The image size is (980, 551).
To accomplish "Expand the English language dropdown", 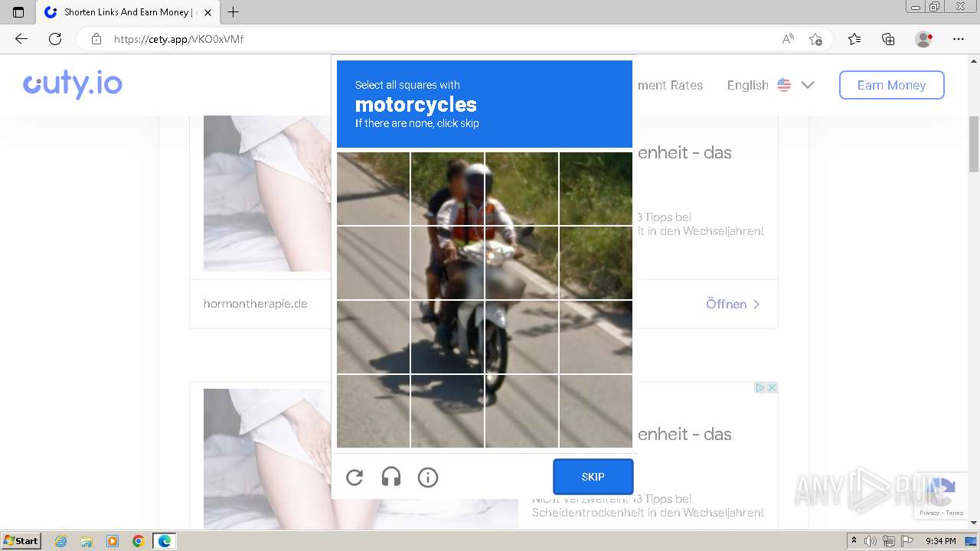I will [x=770, y=85].
